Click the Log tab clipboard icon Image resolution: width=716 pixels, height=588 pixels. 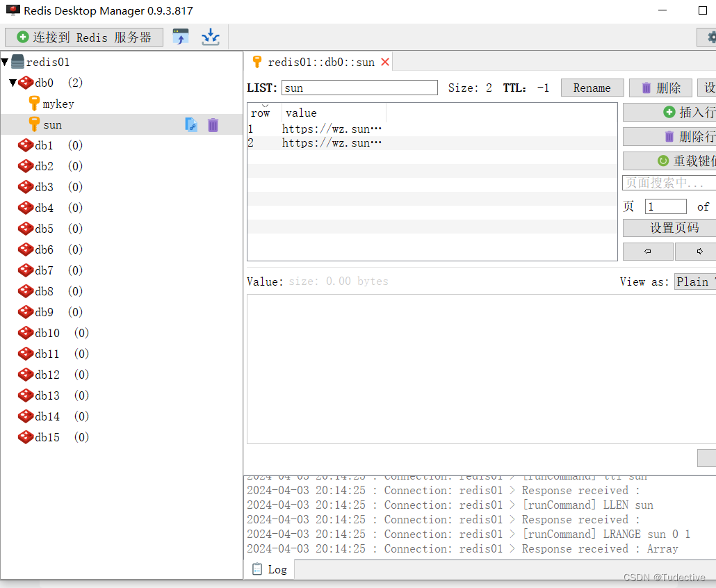click(x=257, y=569)
